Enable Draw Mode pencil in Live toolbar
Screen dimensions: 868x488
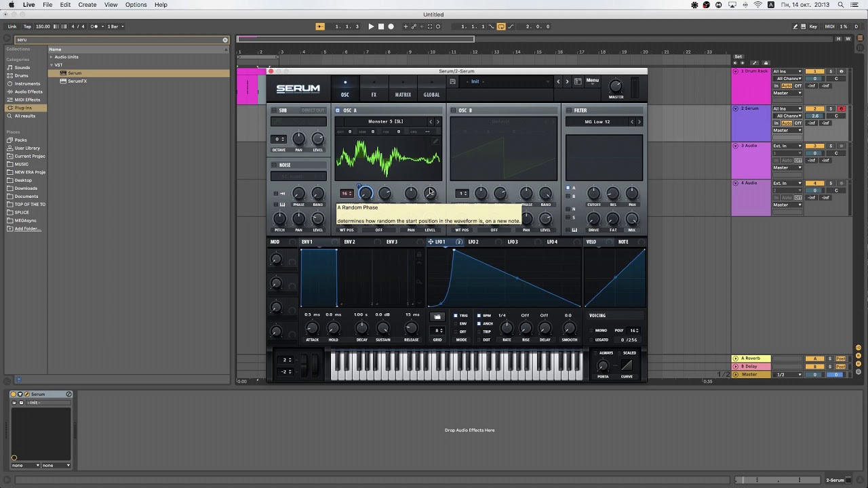[x=795, y=26]
